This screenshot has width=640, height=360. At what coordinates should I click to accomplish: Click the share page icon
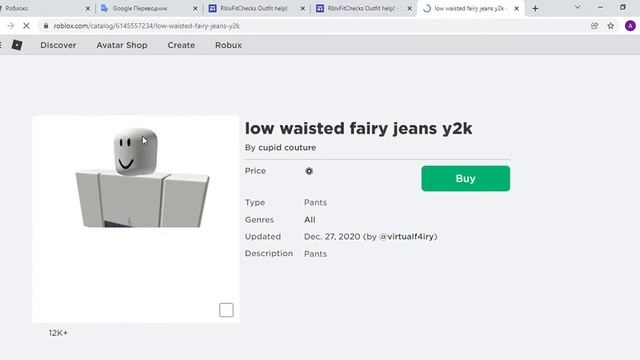pyautogui.click(x=594, y=26)
